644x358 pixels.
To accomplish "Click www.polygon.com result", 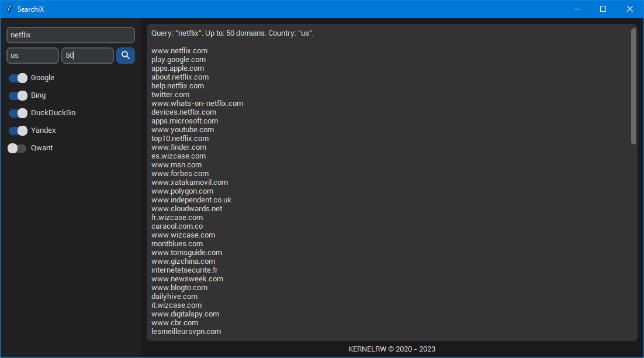I will 182,191.
